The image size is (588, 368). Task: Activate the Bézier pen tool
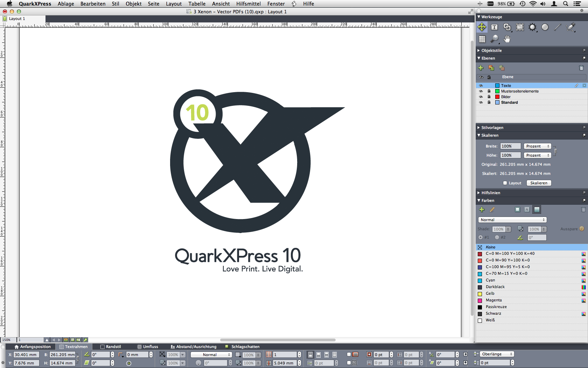[x=570, y=27]
